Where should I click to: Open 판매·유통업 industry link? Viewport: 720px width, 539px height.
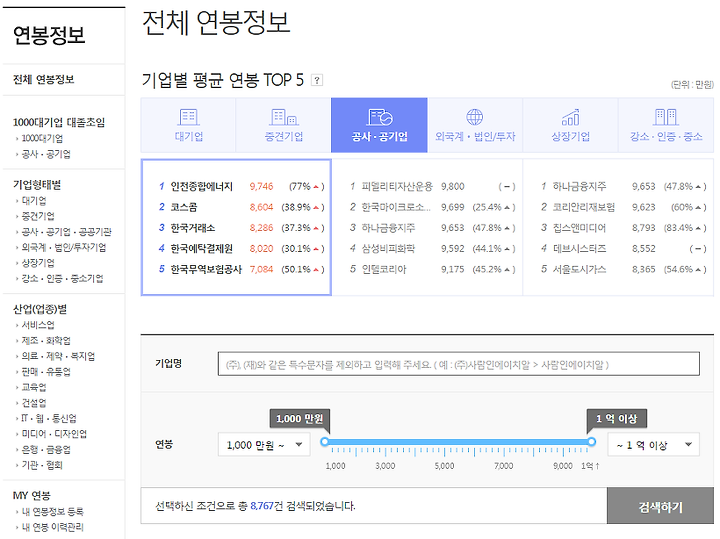pos(46,371)
